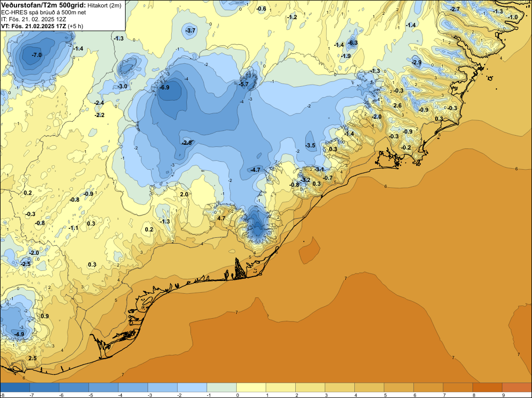Pick the legend swatch between 3 and 4
Image resolution: width=532 pixels, height=398 pixels.
(339, 387)
